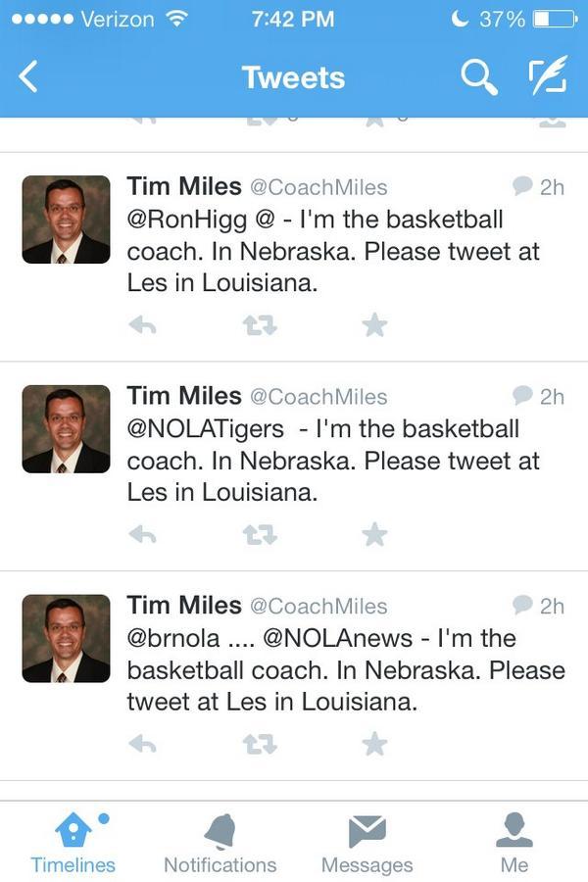Retweet the @brnola @NOLAnews tweet

pyautogui.click(x=260, y=745)
